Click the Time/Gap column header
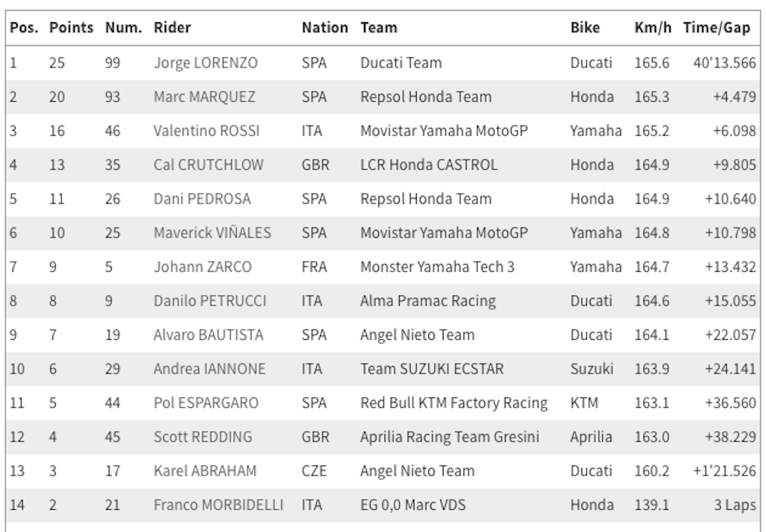This screenshot has height=532, width=766. coord(722,28)
